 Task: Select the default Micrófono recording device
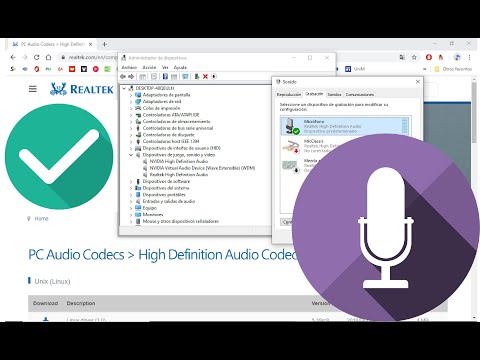pyautogui.click(x=345, y=126)
